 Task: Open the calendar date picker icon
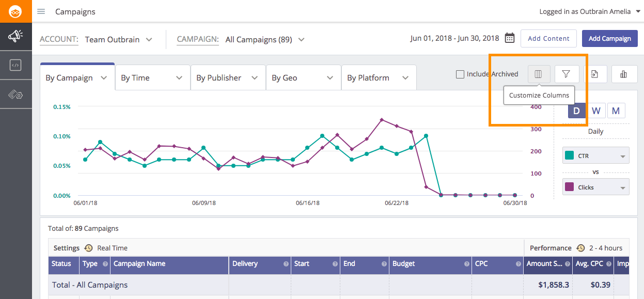509,38
